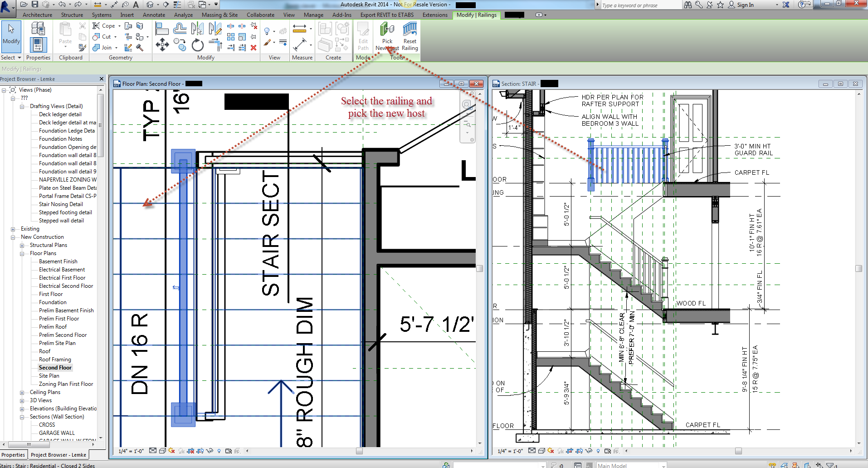Click the Section view horizontal scrollbar thumb
868x468 pixels.
738,451
